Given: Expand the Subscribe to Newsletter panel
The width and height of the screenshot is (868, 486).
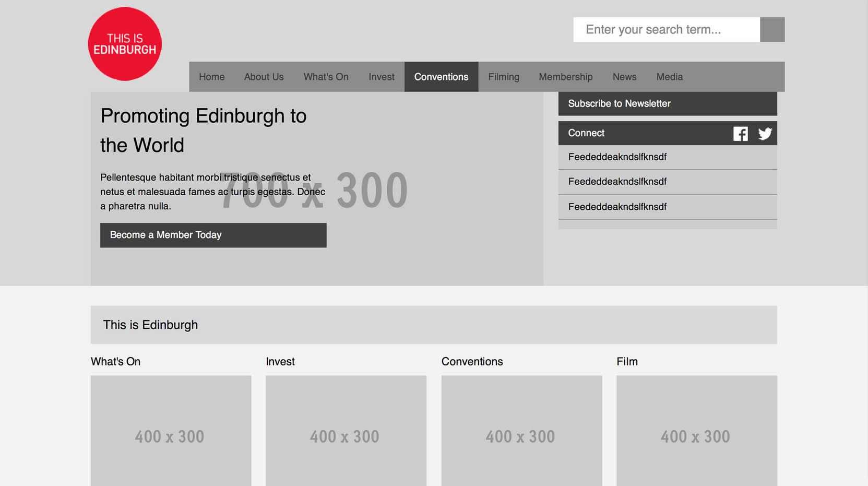Looking at the screenshot, I should tap(667, 104).
